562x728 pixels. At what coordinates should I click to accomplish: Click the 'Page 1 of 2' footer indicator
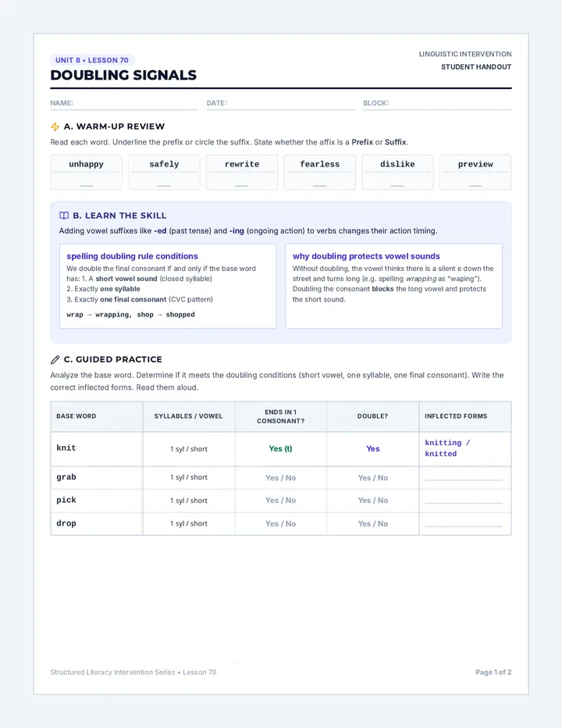point(493,673)
